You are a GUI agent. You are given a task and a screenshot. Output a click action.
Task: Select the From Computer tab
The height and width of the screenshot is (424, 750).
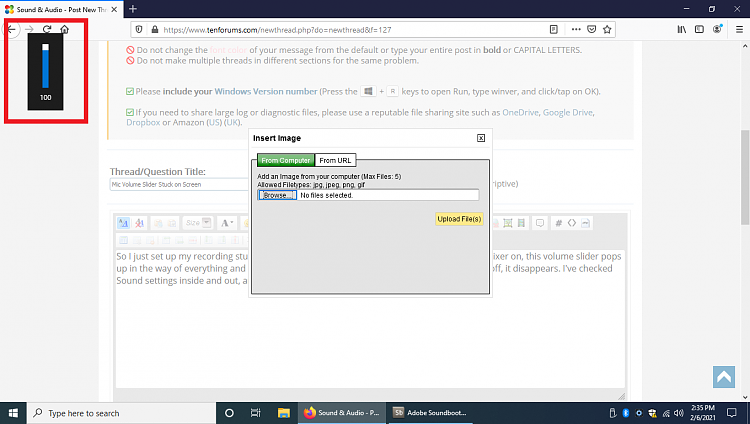pyautogui.click(x=285, y=160)
